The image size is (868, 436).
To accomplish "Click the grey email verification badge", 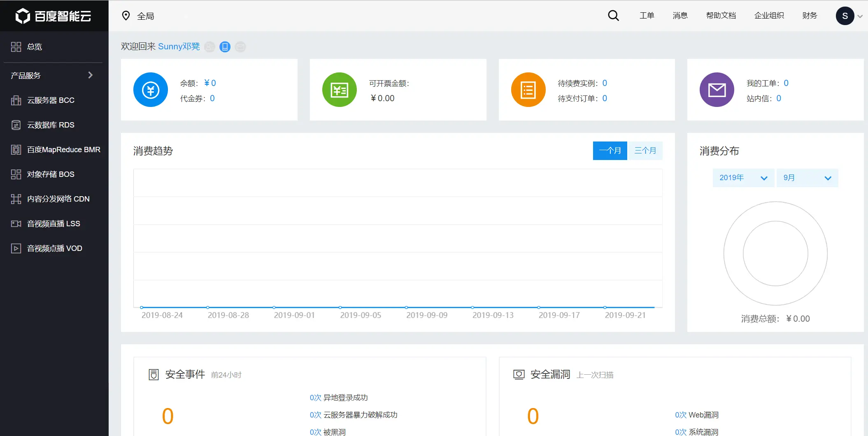I will [x=240, y=47].
